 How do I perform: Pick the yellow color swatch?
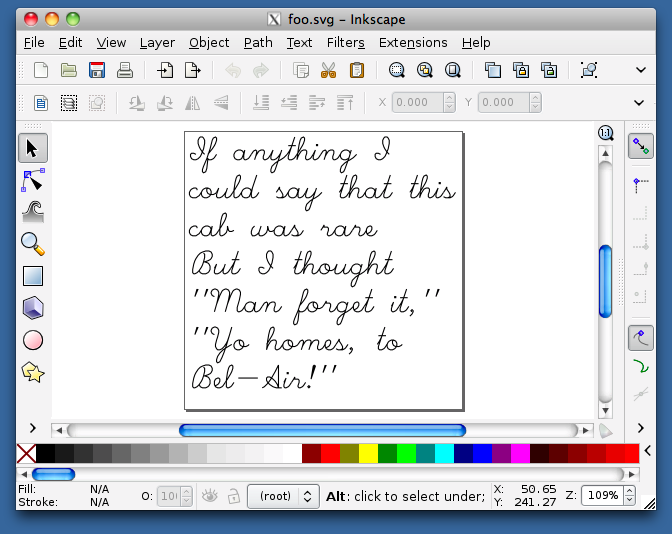[x=369, y=454]
